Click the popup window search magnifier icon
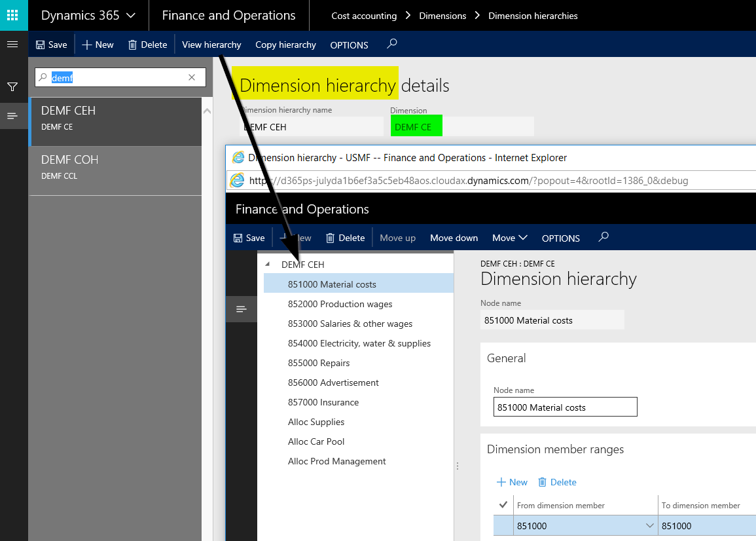The image size is (756, 541). (603, 237)
